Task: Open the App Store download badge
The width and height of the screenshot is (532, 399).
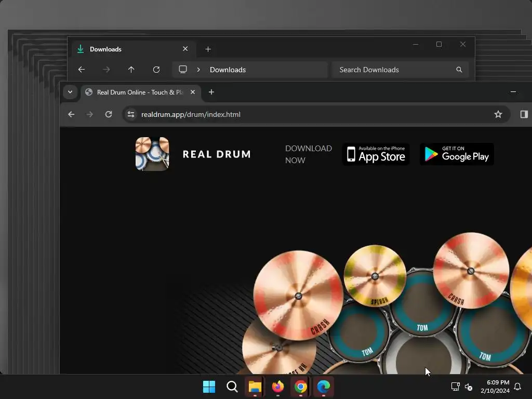Action: (376, 154)
